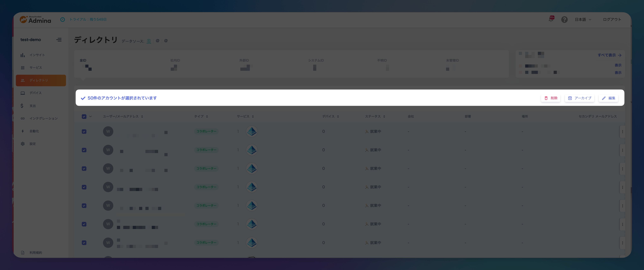Screen dimensions: 644x270
Task: Click the second @ data source icon
Action: tap(157, 41)
